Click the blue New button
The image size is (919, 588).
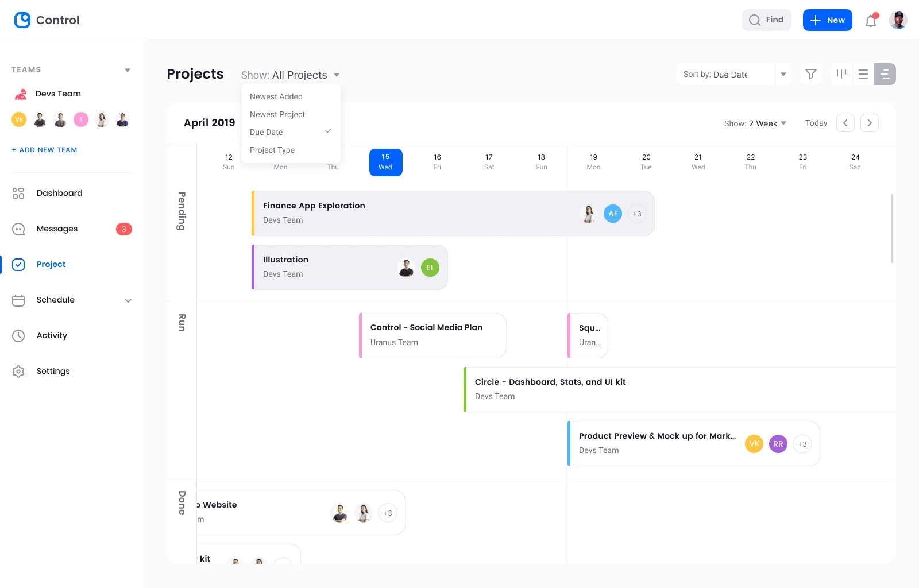[x=827, y=20]
